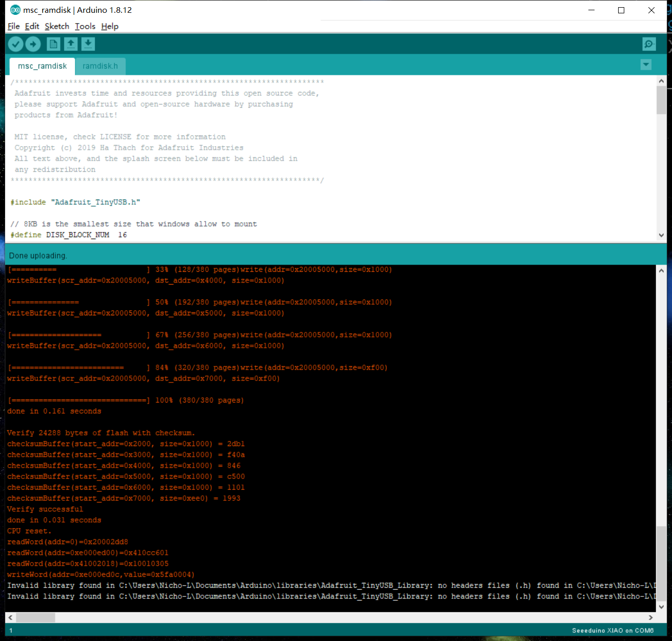The image size is (672, 641).
Task: Click console horizontal scroll left arrow
Action: 10,617
